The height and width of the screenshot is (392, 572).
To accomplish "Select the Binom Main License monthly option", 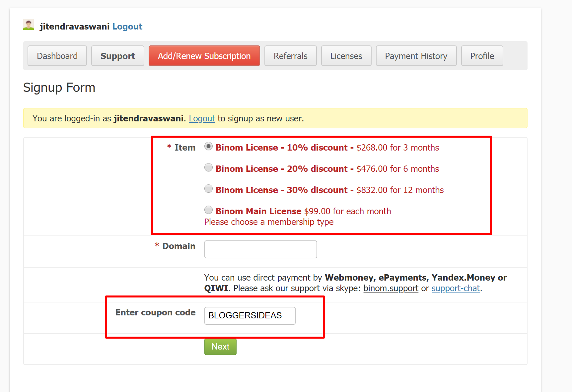I will pyautogui.click(x=208, y=210).
